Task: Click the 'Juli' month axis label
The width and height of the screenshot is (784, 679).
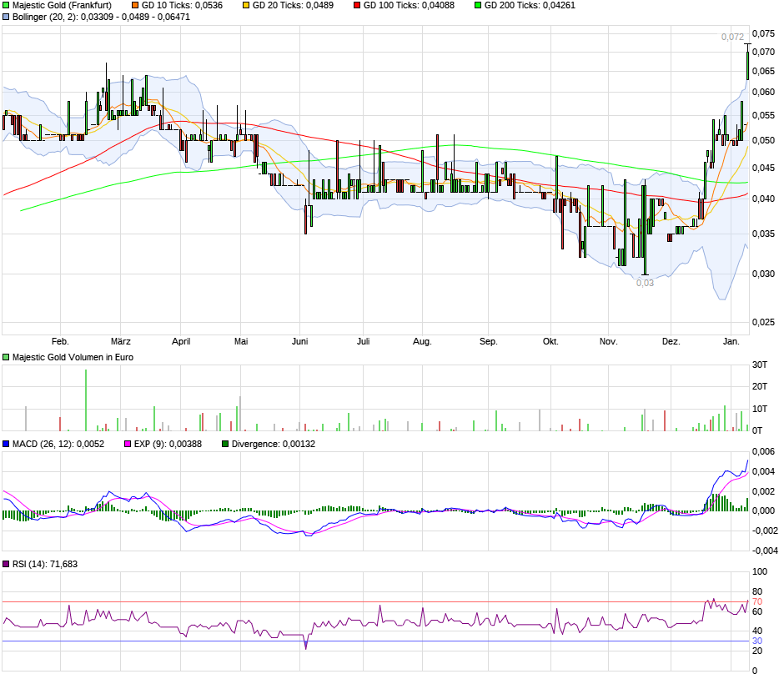Action: (363, 341)
